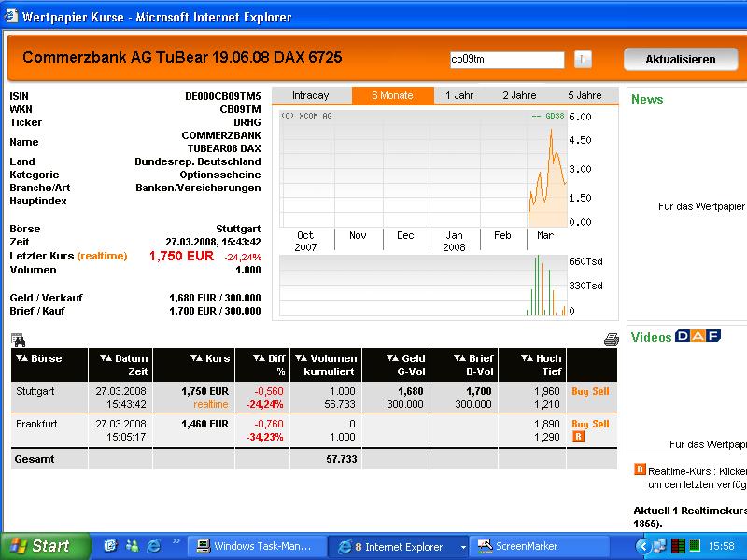Click Buy Sell in the Stuttgart row
Screen dimensions: 747x560
pos(590,391)
